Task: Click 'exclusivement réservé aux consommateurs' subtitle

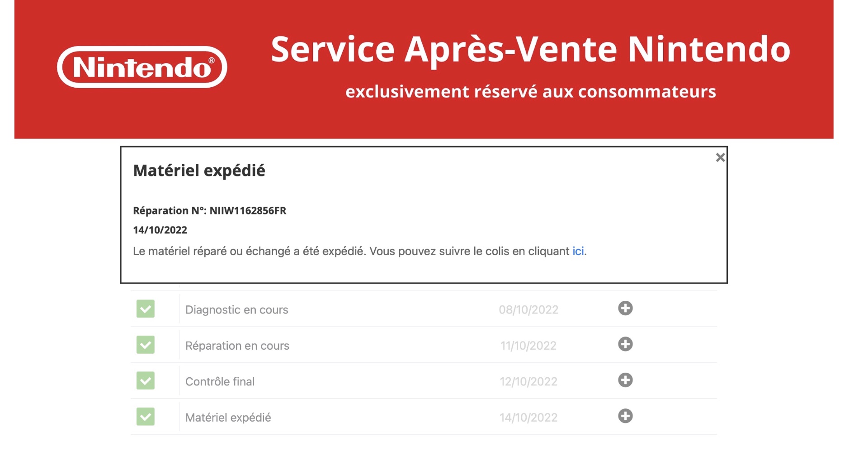Action: [531, 92]
